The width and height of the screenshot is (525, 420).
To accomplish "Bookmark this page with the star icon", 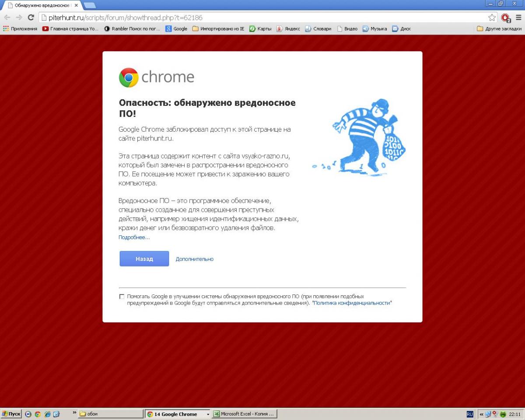I will point(492,17).
